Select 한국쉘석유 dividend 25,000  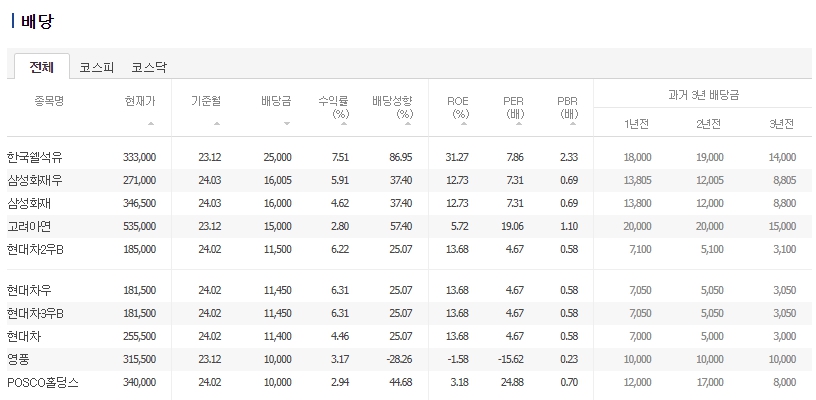277,157
